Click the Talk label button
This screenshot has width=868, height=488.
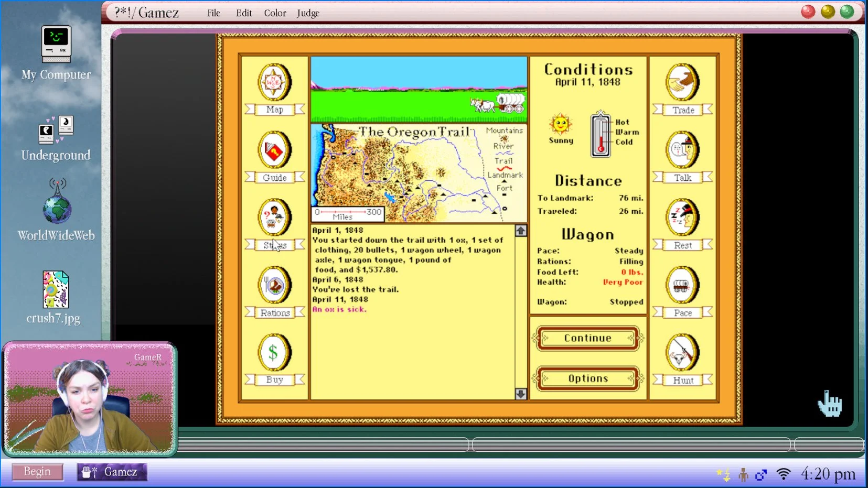click(x=683, y=178)
